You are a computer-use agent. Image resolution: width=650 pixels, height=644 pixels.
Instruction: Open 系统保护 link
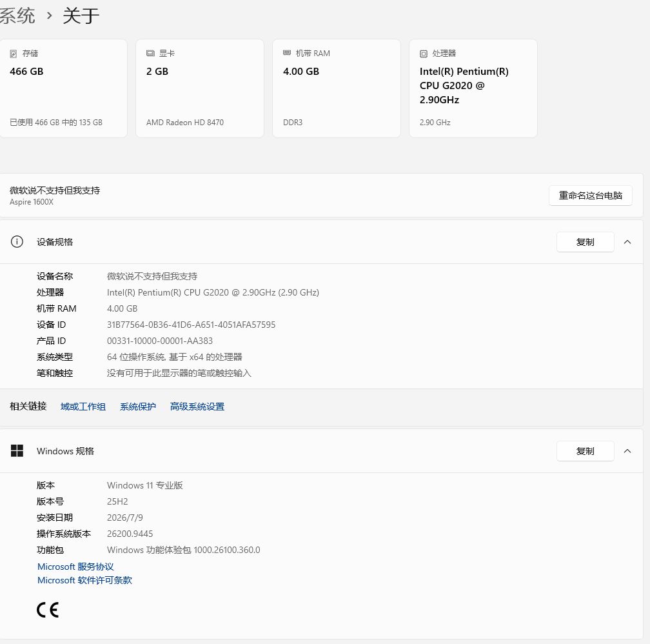tap(137, 407)
